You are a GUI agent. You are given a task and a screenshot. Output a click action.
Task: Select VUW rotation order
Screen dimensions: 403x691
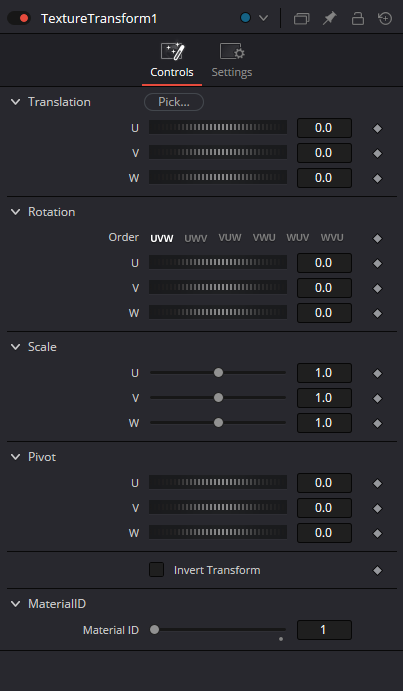pos(230,238)
